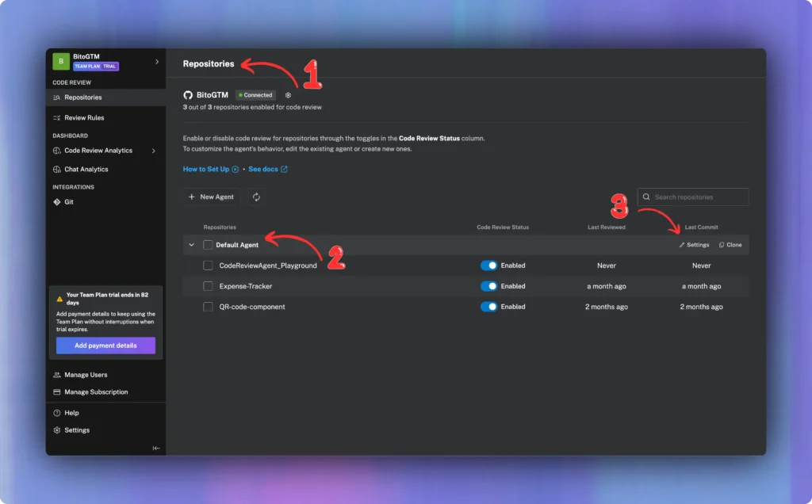Click the Connected status badge
Viewport: 812px width, 504px height.
point(255,95)
